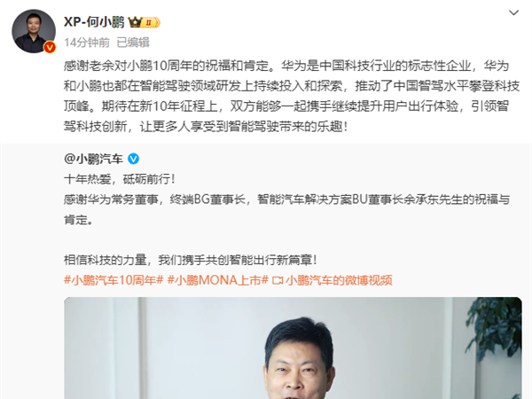The height and width of the screenshot is (399, 532).
Task: View edit history via 已编辑
Action: (133, 43)
